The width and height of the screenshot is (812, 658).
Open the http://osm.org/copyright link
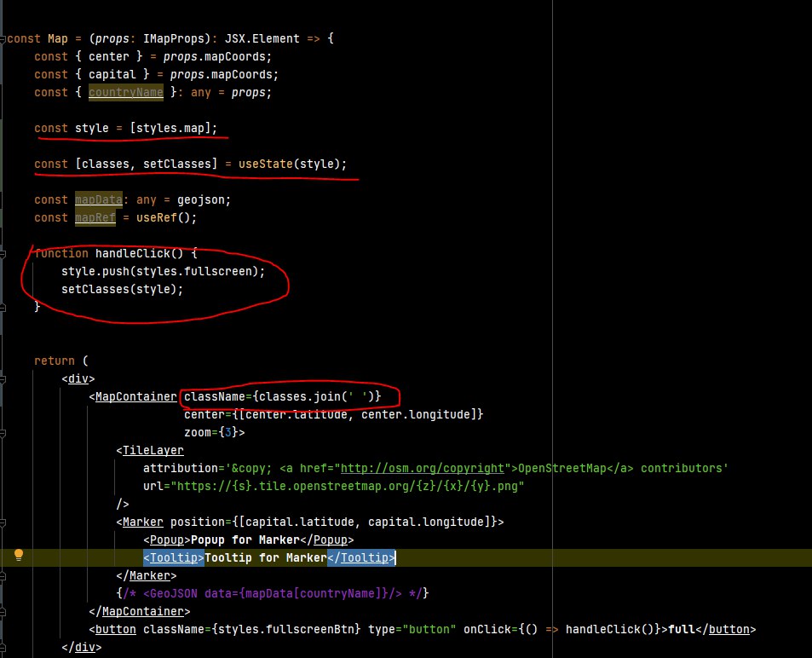(422, 469)
